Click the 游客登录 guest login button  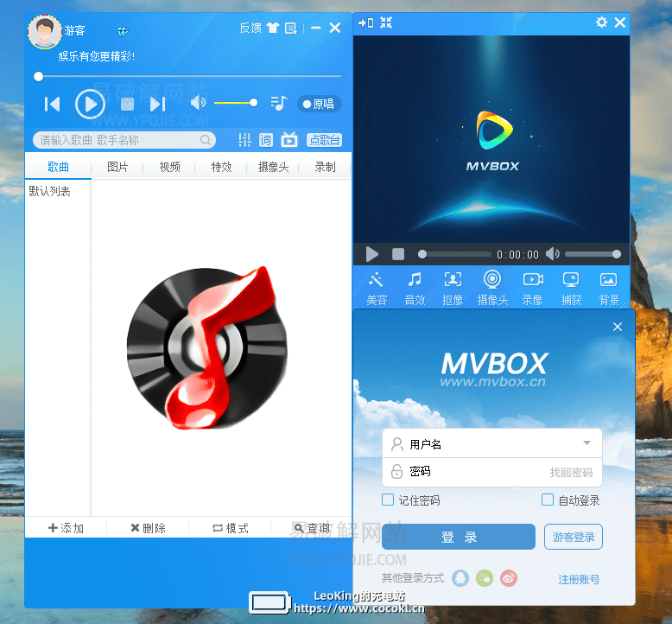[574, 537]
